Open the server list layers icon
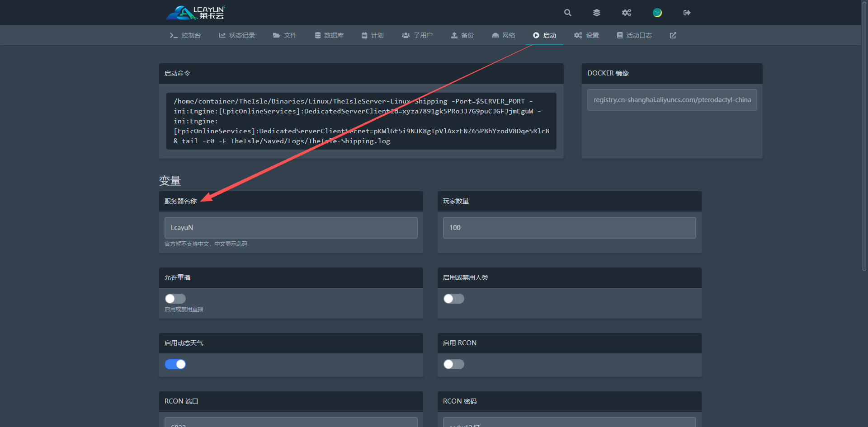Screen dimensions: 868x427 597,13
